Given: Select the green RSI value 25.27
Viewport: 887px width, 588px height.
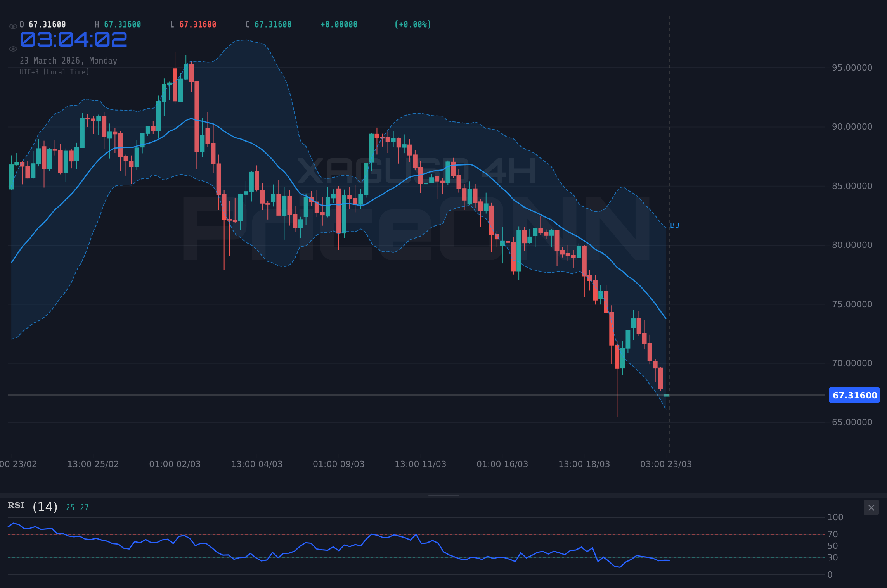Looking at the screenshot, I should click(x=76, y=507).
